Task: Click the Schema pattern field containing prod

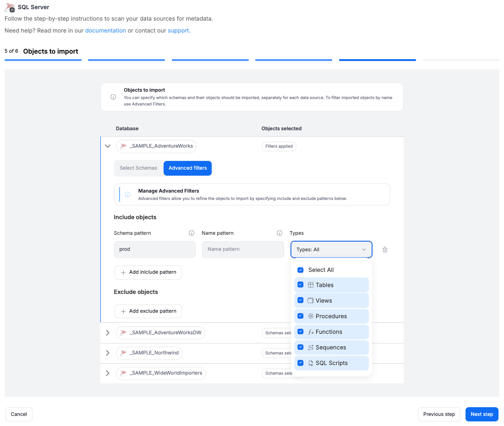Action: click(x=155, y=249)
